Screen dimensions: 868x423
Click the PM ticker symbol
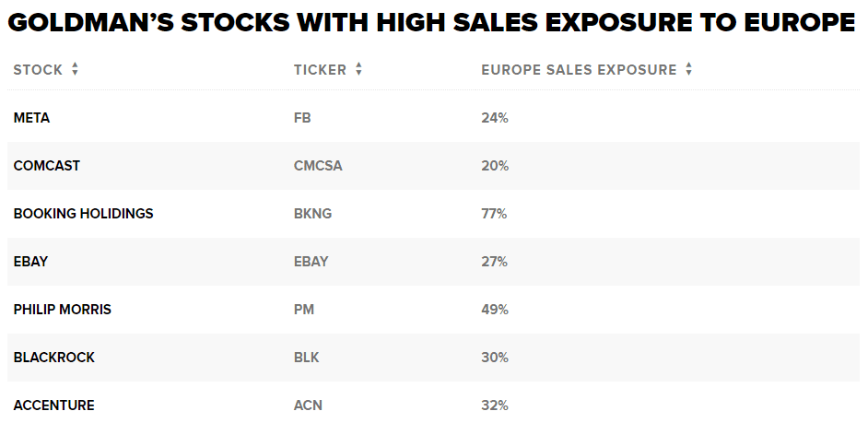point(304,310)
